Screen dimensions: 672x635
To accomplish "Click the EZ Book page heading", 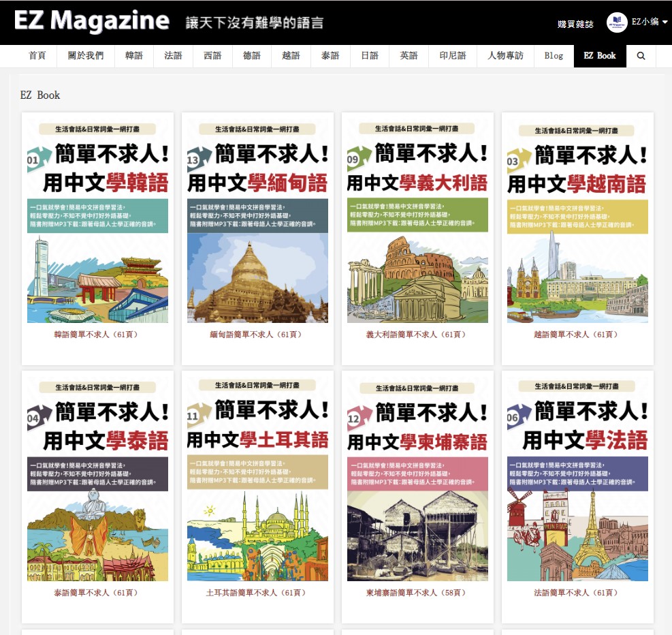I will (40, 95).
